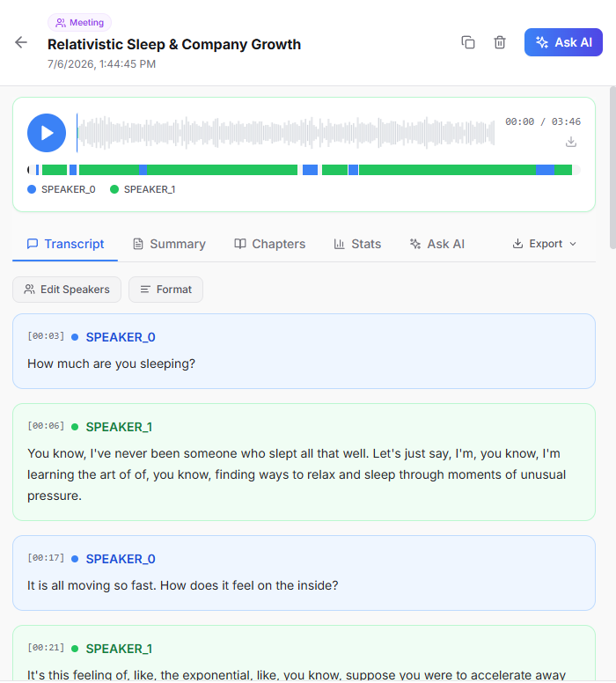Click the copy transcript icon

coord(468,42)
